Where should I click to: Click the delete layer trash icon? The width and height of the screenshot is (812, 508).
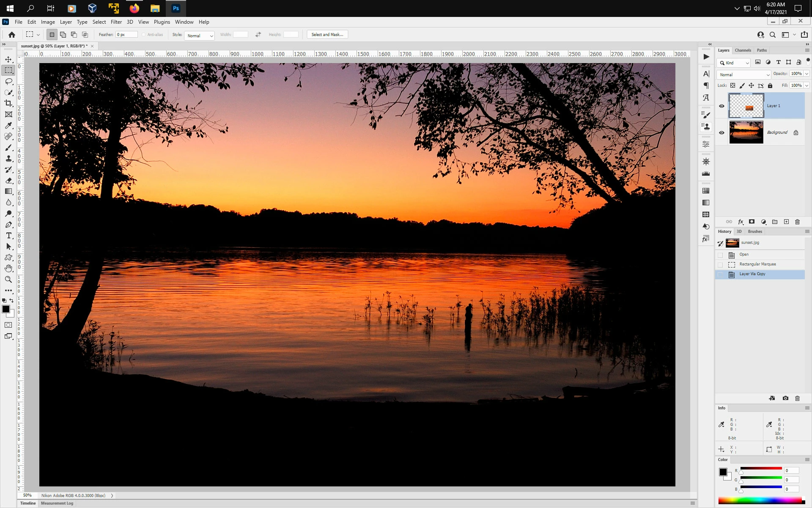797,222
